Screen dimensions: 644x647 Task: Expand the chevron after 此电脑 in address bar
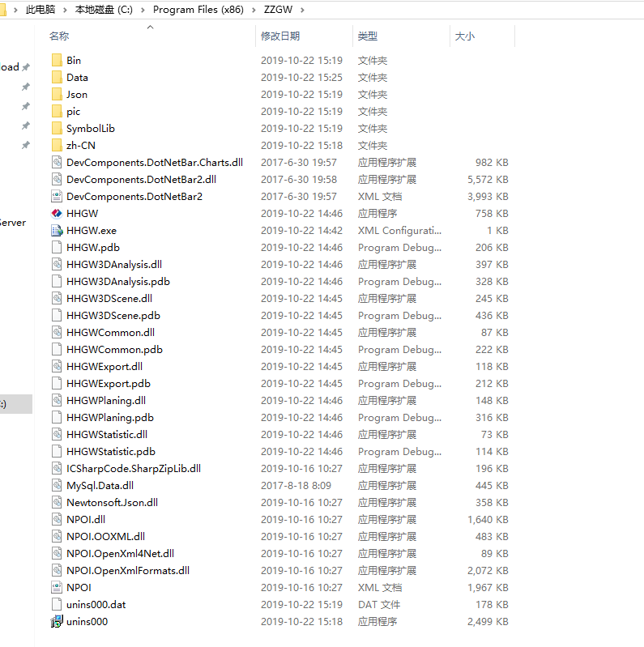click(65, 10)
